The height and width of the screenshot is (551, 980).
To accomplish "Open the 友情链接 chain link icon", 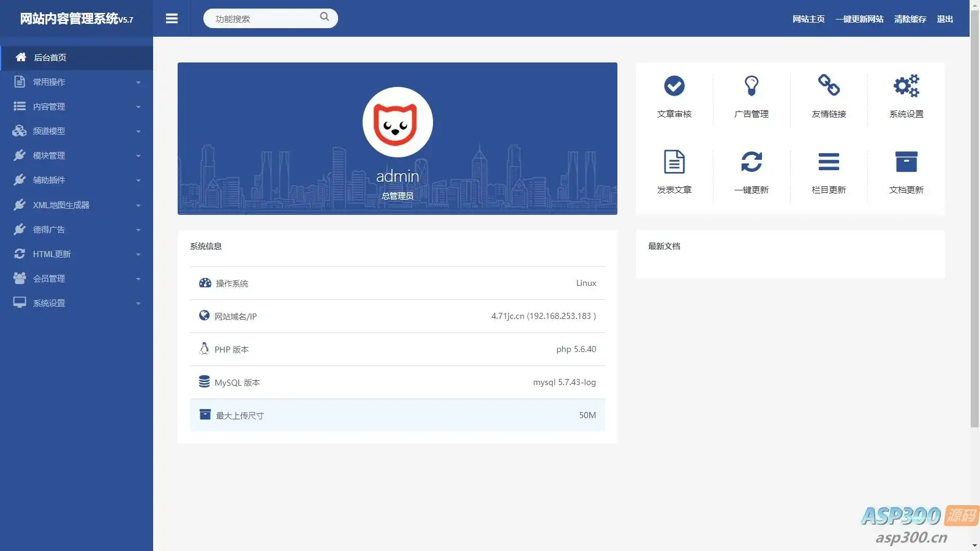I will point(829,85).
